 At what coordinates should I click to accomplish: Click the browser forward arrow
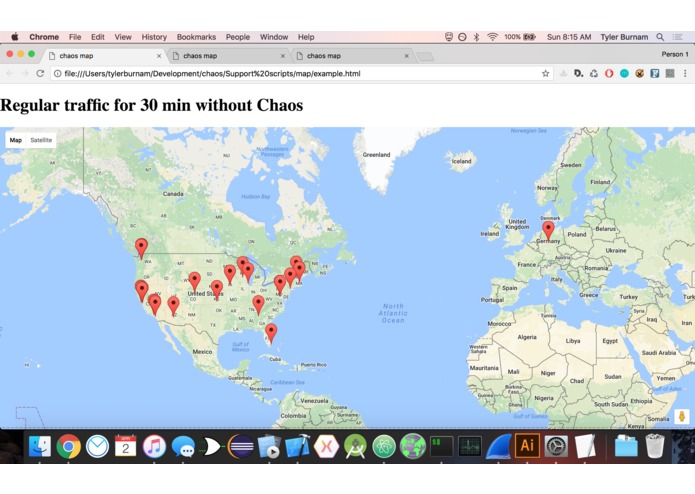25,74
